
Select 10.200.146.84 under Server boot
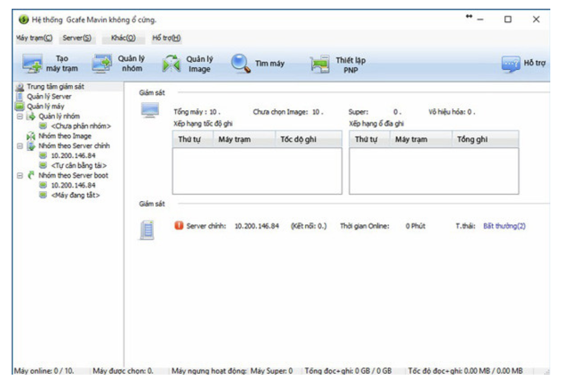pos(73,185)
